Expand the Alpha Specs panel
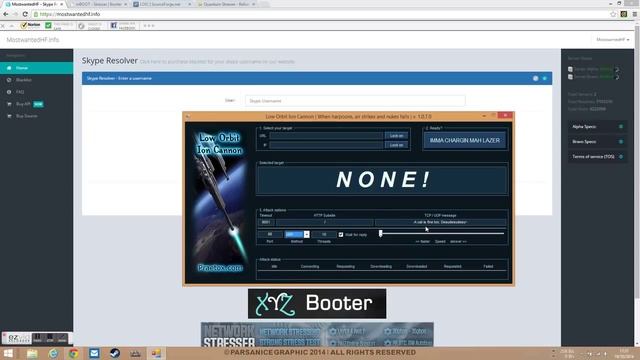This screenshot has width=640, height=360. tap(597, 127)
